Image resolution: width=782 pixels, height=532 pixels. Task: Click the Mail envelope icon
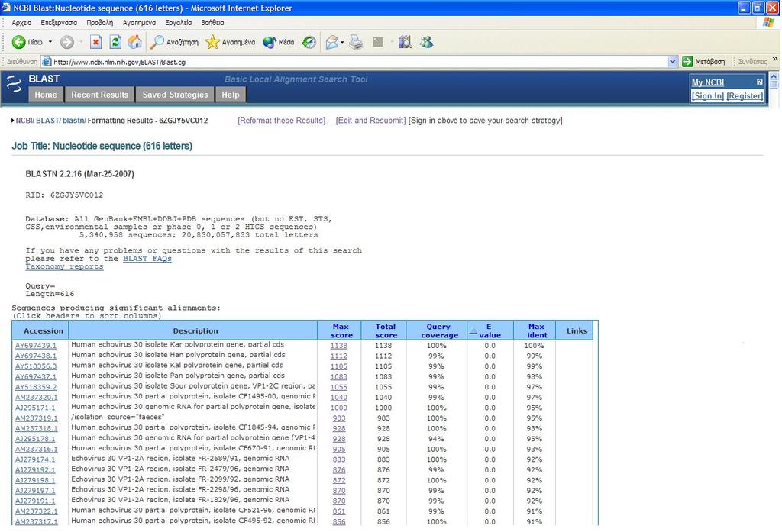click(x=332, y=43)
